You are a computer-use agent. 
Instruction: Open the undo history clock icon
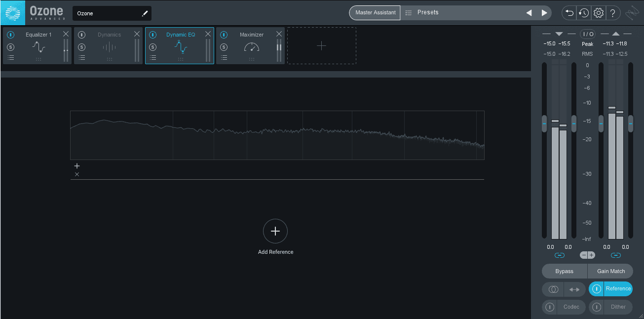[584, 13]
